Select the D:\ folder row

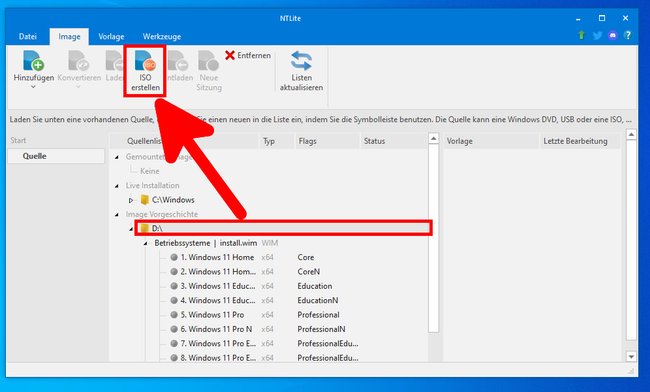(x=284, y=228)
